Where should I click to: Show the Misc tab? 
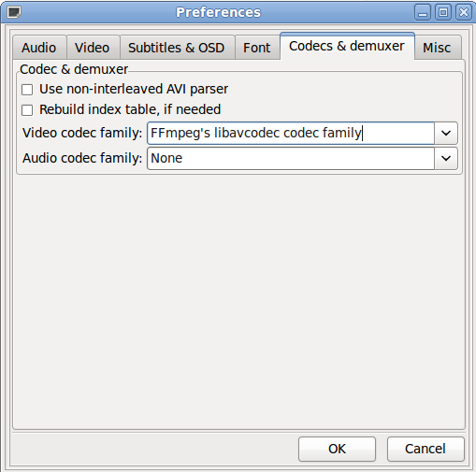click(x=438, y=48)
